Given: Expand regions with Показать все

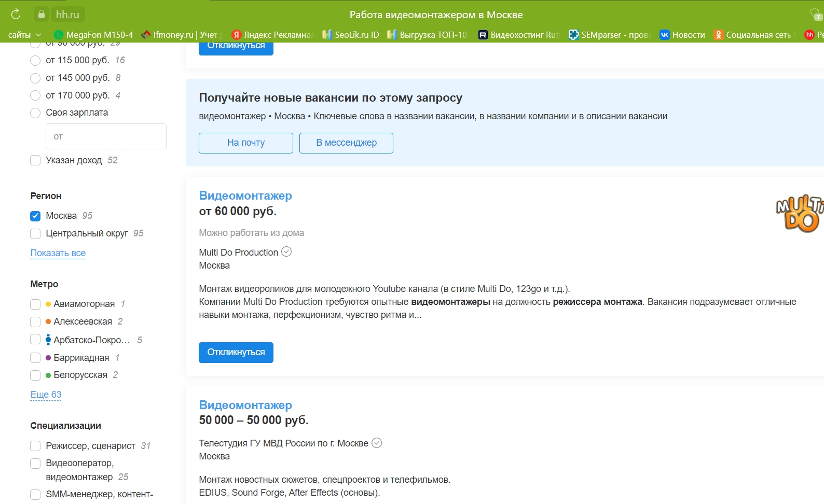Looking at the screenshot, I should coord(58,253).
